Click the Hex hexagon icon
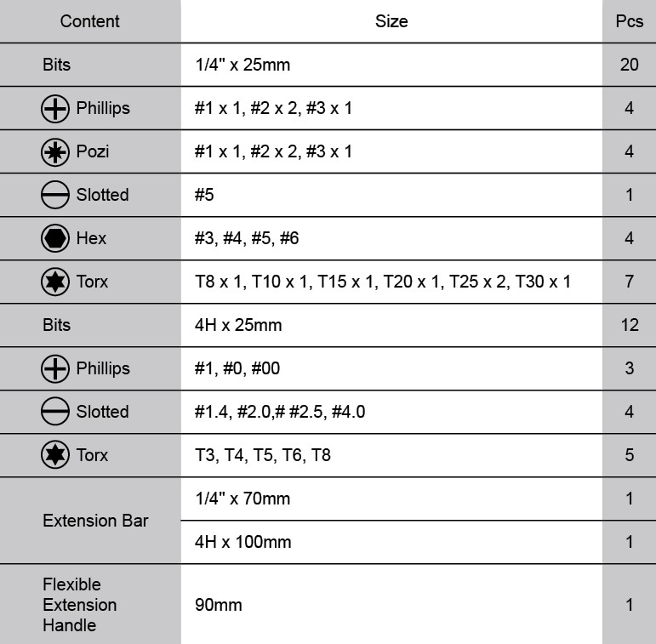 (55, 239)
